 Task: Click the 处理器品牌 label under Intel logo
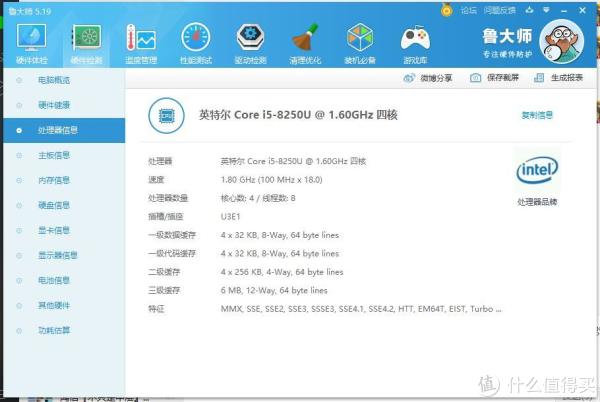(x=537, y=202)
